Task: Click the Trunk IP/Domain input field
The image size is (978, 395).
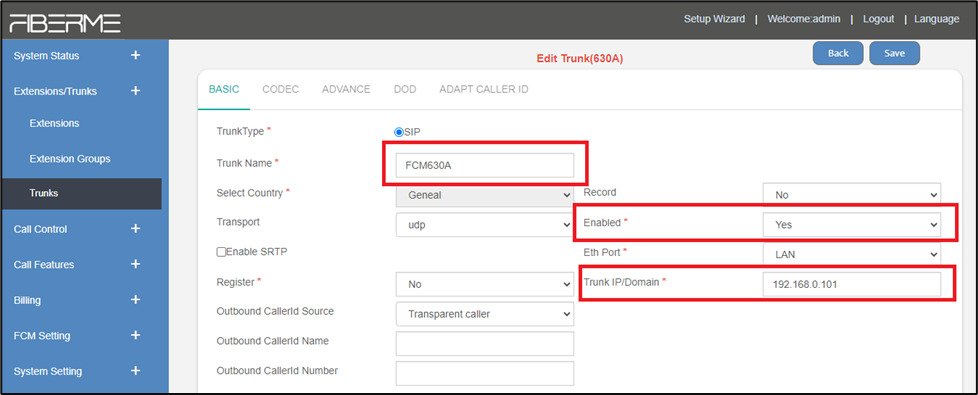Action: click(x=851, y=284)
